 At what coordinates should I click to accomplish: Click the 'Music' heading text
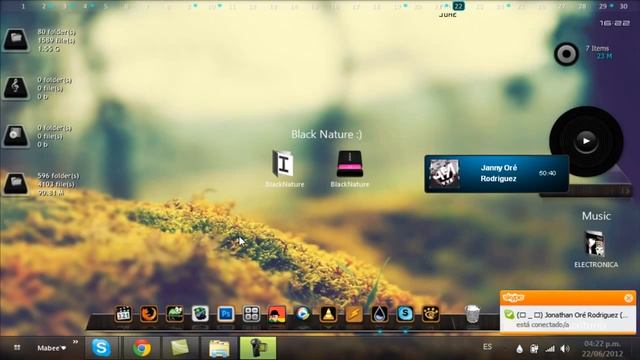tap(596, 216)
